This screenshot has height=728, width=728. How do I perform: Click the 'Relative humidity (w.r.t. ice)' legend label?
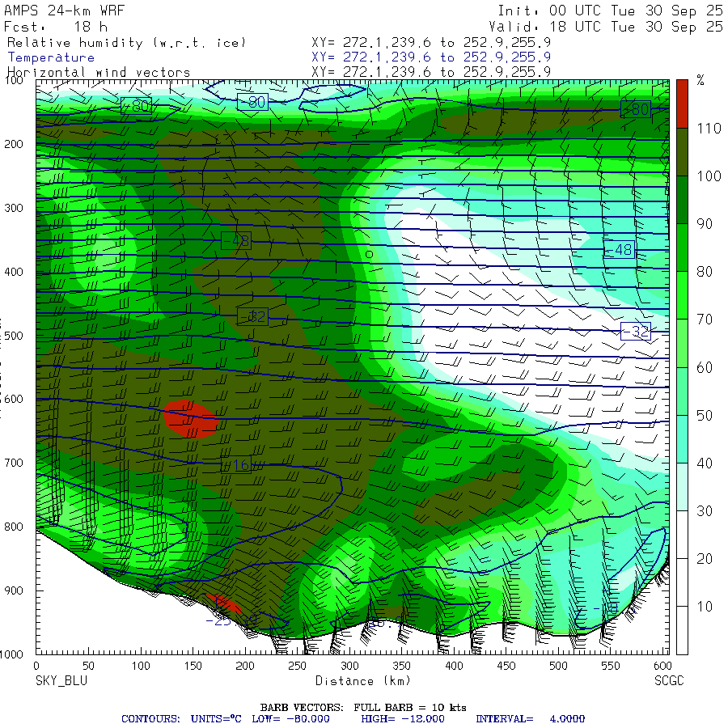pyautogui.click(x=126, y=43)
